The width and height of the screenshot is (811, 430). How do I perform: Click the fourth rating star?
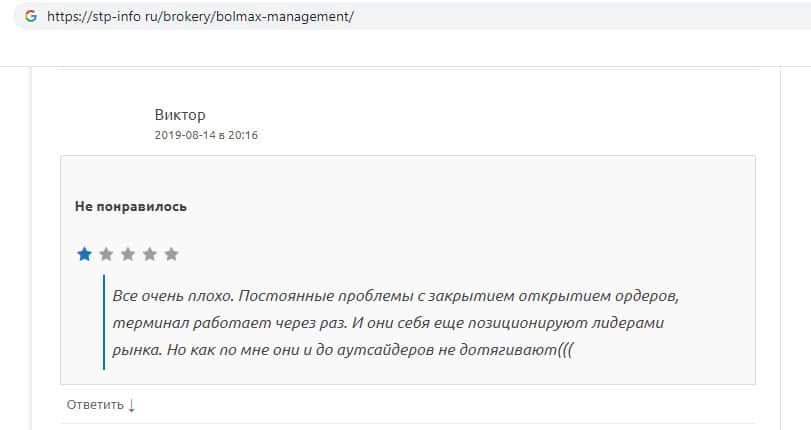pyautogui.click(x=150, y=254)
